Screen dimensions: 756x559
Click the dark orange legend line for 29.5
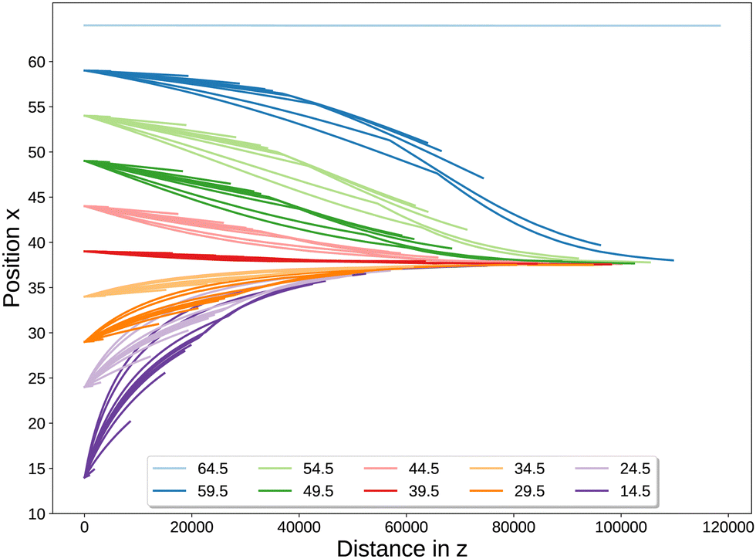tap(486, 491)
